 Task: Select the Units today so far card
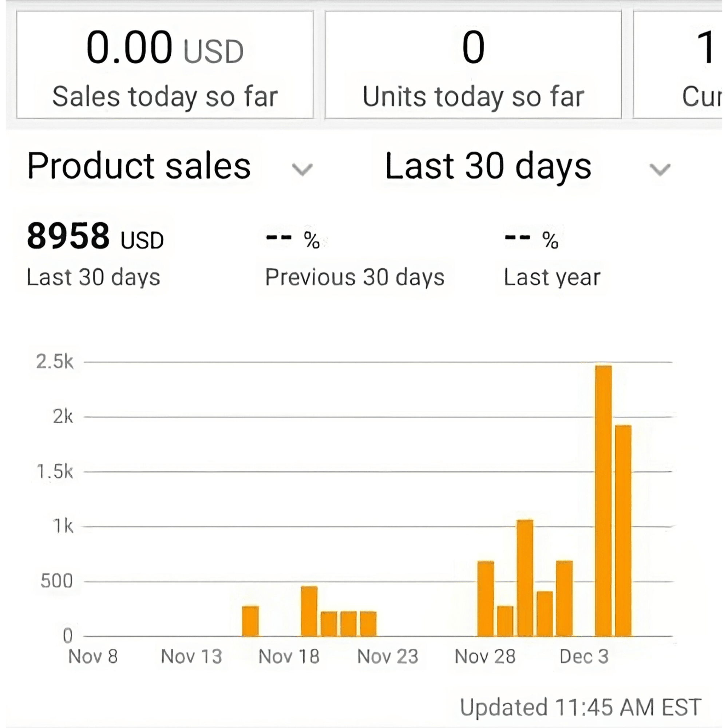point(473,65)
